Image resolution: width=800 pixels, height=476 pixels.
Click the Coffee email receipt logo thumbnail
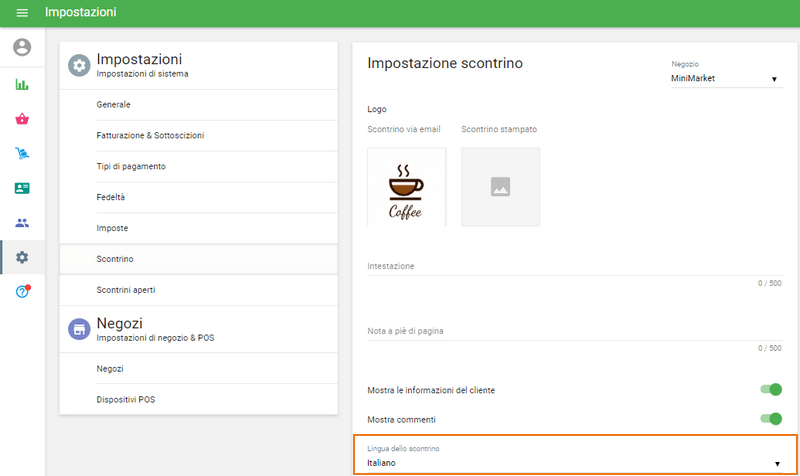[x=406, y=187]
